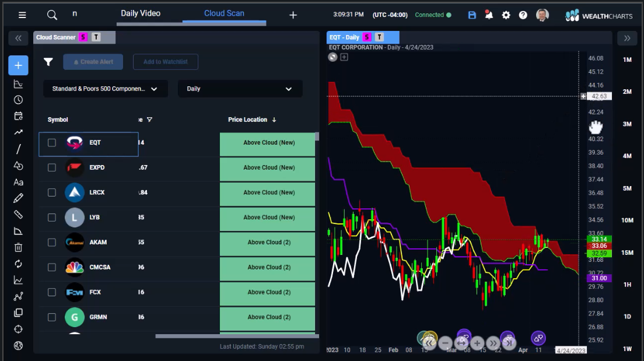644x361 pixels.
Task: Tick the FCX row checkbox
Action: [52, 292]
